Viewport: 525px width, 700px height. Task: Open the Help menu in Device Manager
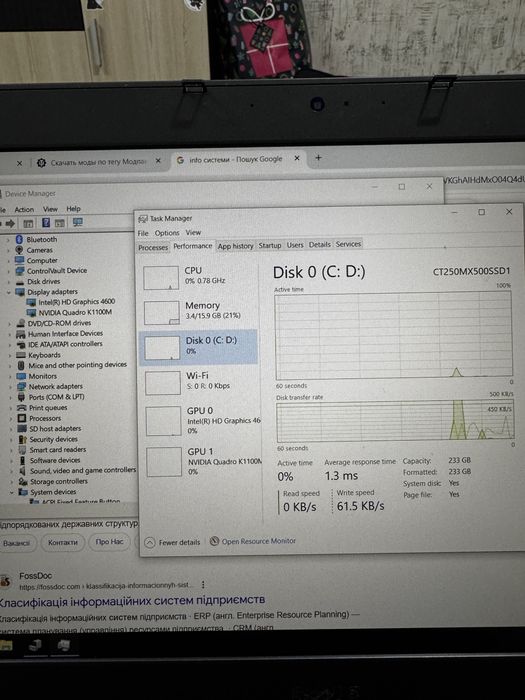pos(73,208)
